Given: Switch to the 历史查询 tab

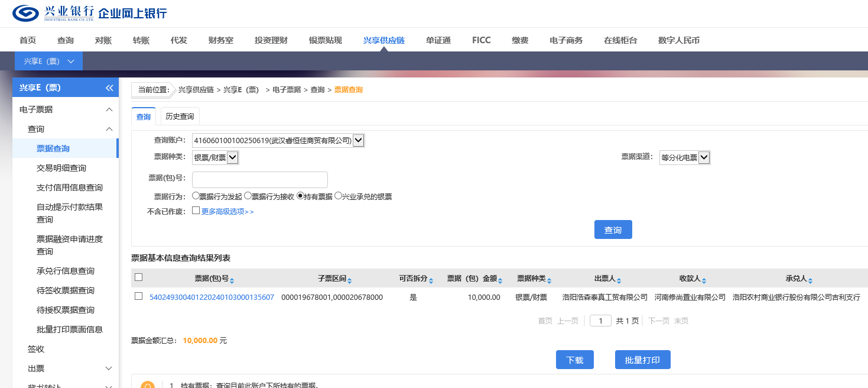Looking at the screenshot, I should (180, 117).
